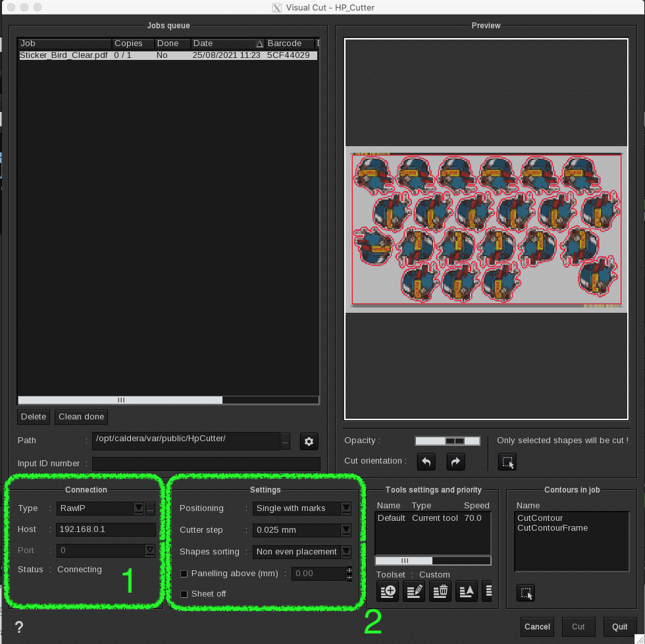Click the tool priority sort icon

467,591
